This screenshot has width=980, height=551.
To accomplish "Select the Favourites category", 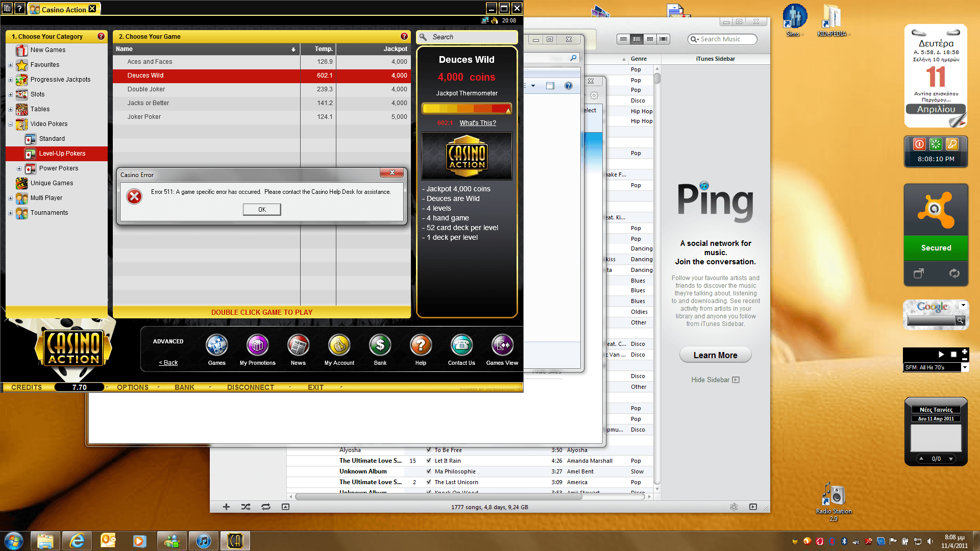I will [45, 65].
